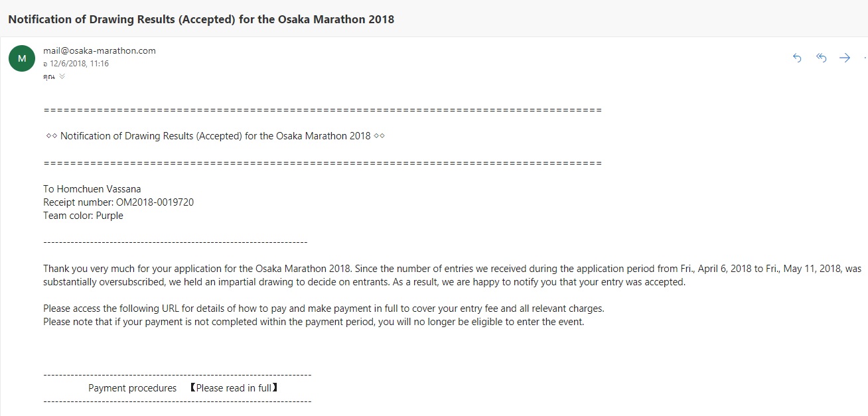Click the diamond-marked notification heading in body

pyautogui.click(x=216, y=136)
